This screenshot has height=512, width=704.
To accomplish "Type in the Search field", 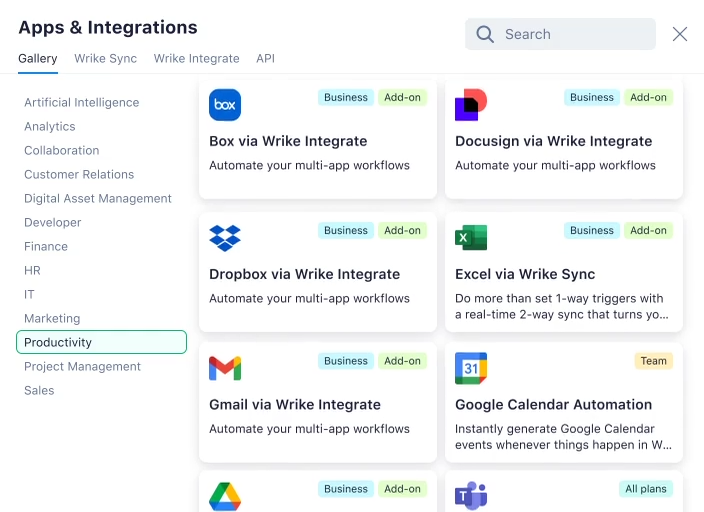I will coord(575,34).
